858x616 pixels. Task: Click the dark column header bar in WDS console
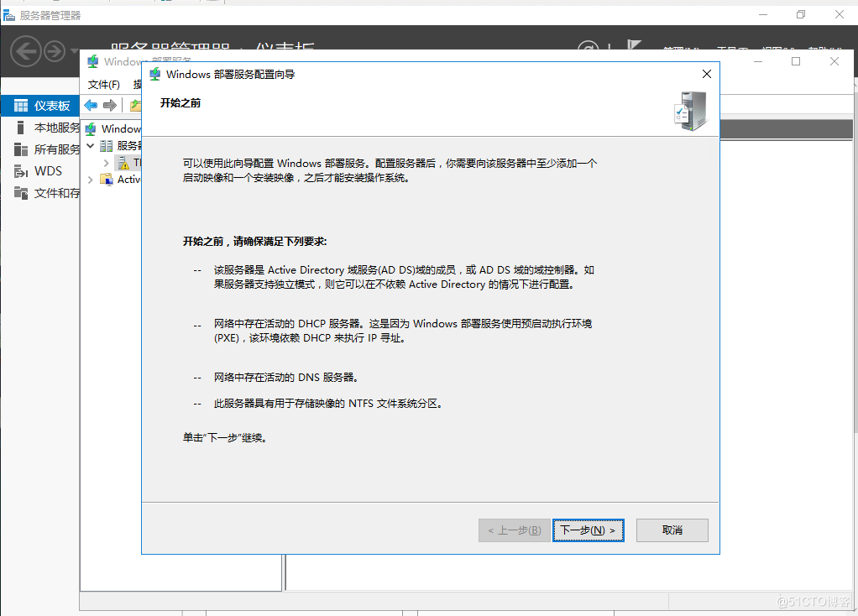(x=786, y=128)
